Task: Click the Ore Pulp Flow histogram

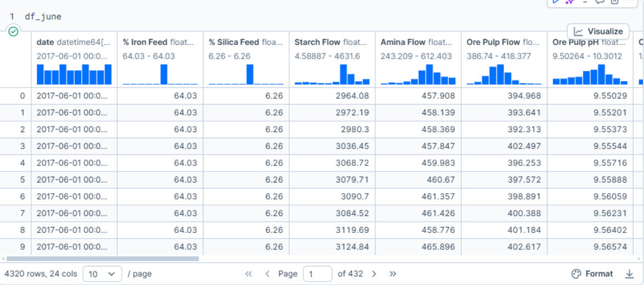Action: pyautogui.click(x=504, y=74)
